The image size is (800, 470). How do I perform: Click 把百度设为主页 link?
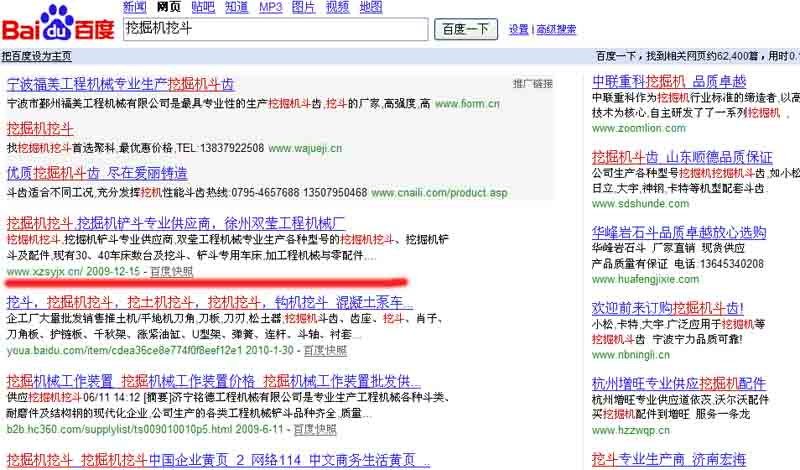36,56
